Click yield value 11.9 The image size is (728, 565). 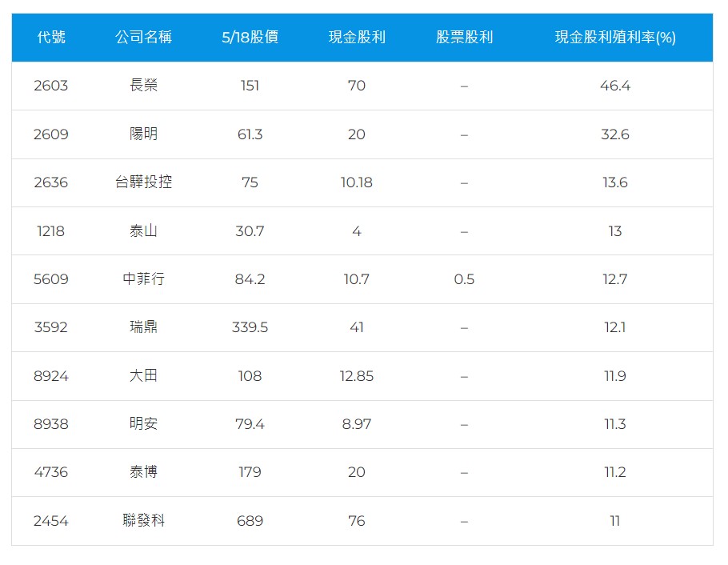click(615, 376)
